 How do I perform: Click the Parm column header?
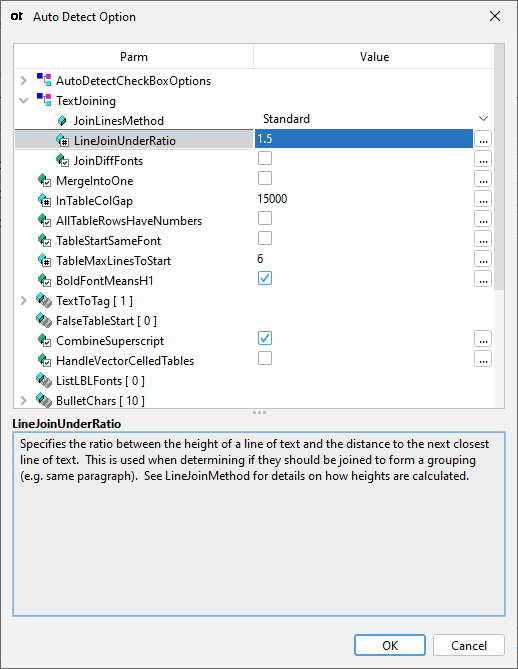click(x=134, y=57)
